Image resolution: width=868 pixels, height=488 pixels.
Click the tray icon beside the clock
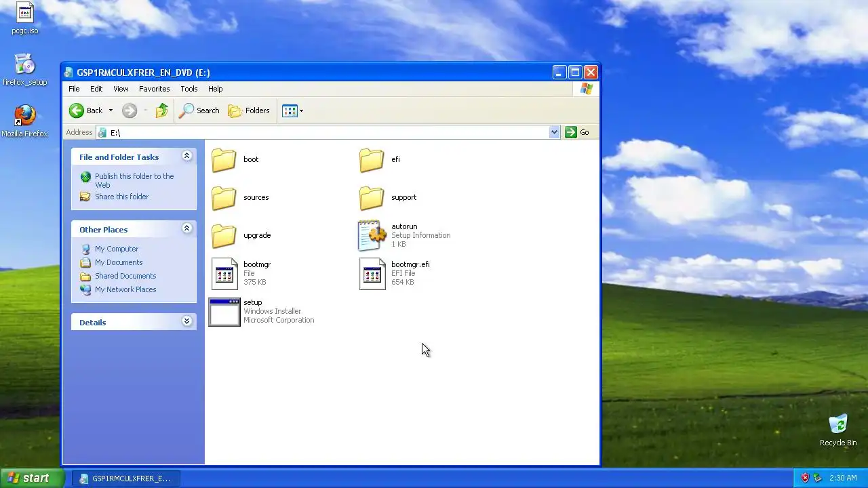[x=817, y=478]
